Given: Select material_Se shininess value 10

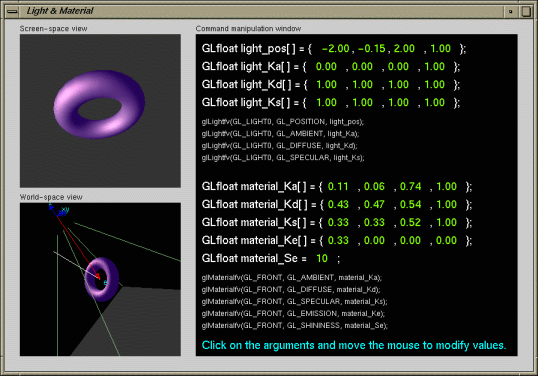Looking at the screenshot, I should click(x=322, y=258).
